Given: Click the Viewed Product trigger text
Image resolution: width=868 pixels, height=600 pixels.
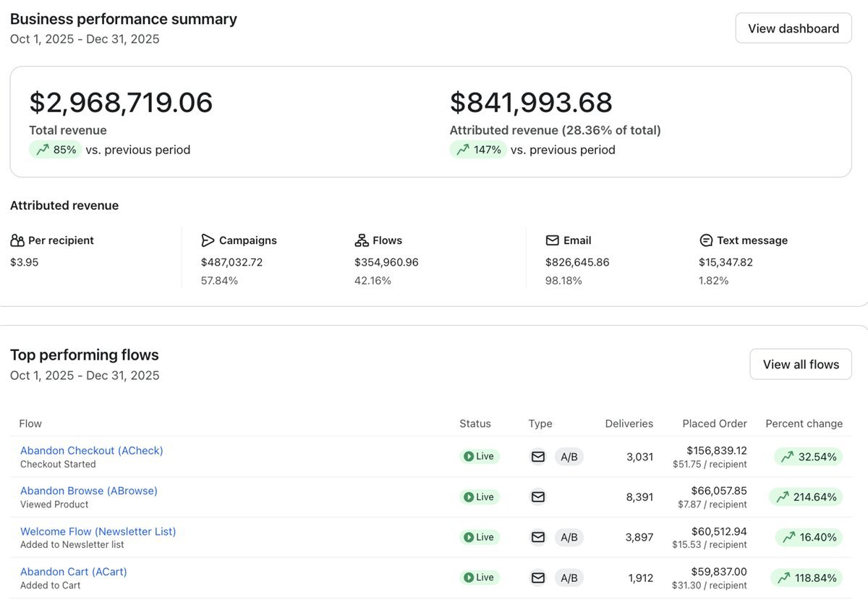Looking at the screenshot, I should tap(54, 504).
